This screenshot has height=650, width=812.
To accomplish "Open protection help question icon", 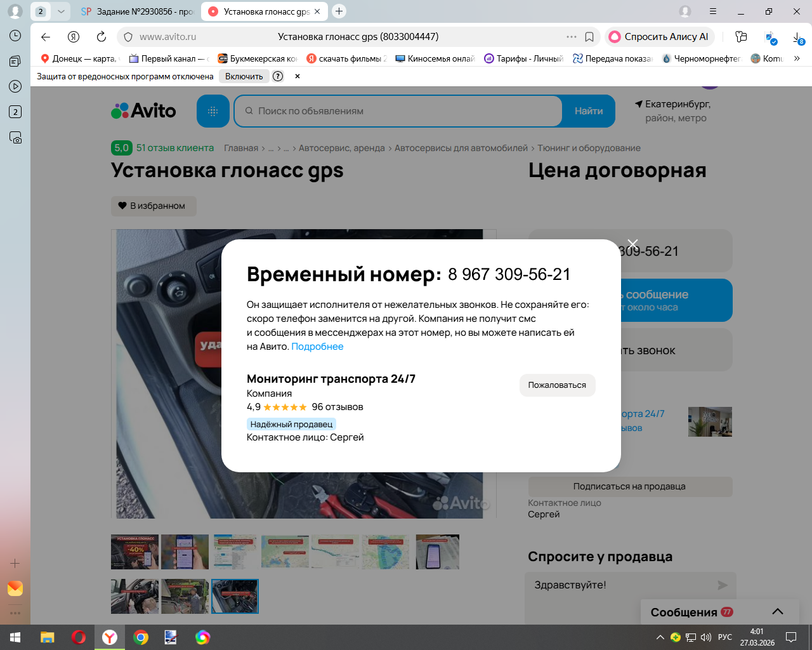I will pos(278,76).
